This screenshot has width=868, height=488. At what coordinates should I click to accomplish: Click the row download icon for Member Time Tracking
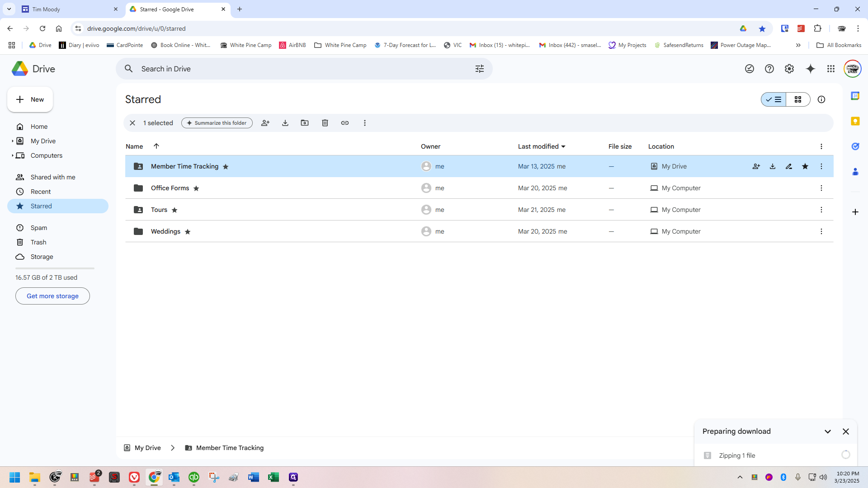773,166
